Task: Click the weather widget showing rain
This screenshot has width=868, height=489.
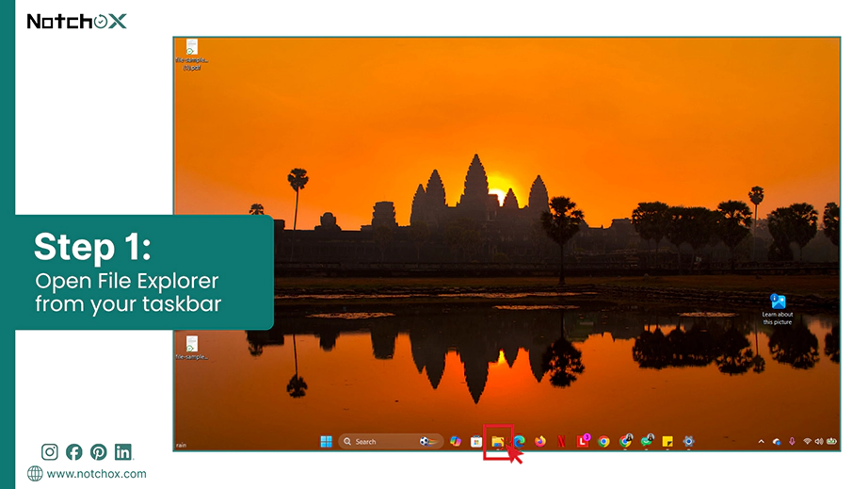Action: (x=182, y=445)
